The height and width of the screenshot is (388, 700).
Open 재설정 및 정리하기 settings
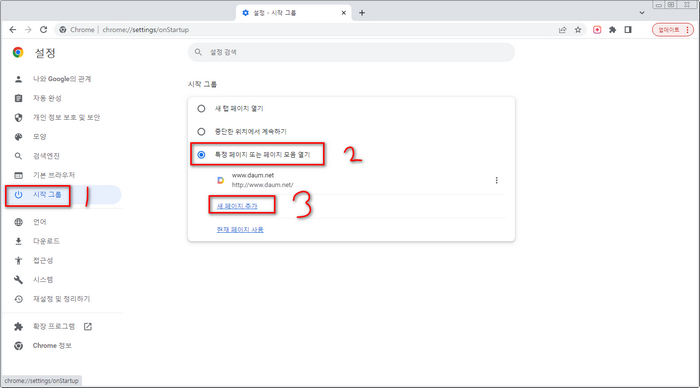62,299
